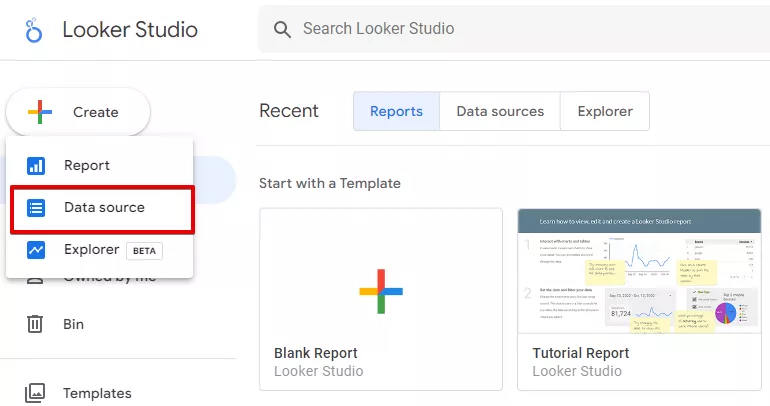Click the Bin trash can icon

(35, 324)
